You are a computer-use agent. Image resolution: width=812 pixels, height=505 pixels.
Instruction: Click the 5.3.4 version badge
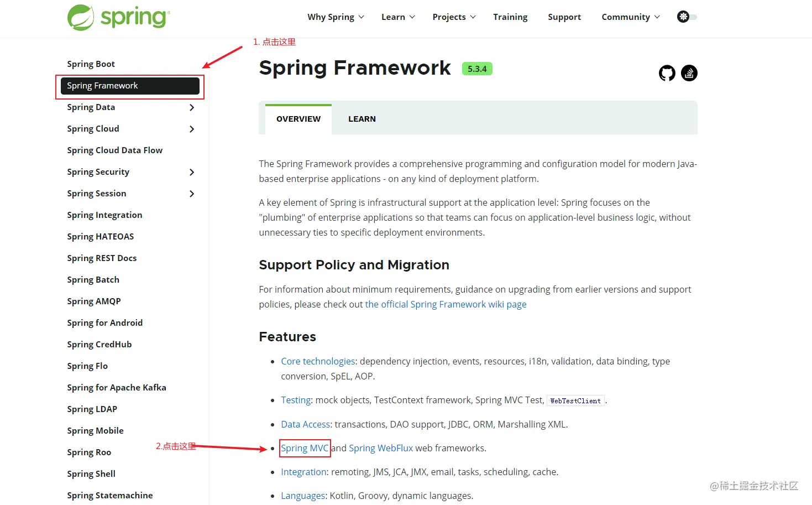477,69
